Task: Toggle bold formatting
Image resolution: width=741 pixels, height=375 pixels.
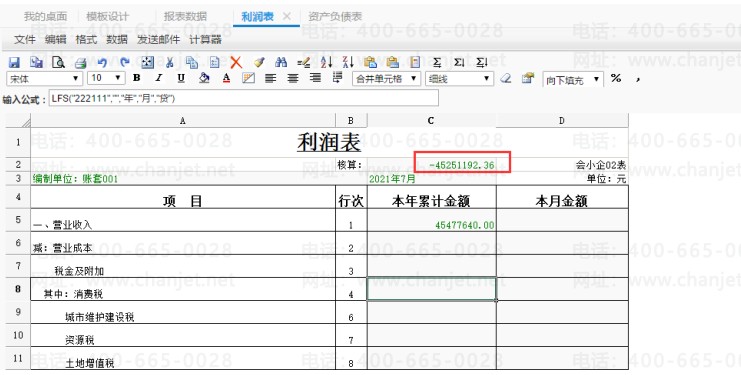Action: pos(137,78)
